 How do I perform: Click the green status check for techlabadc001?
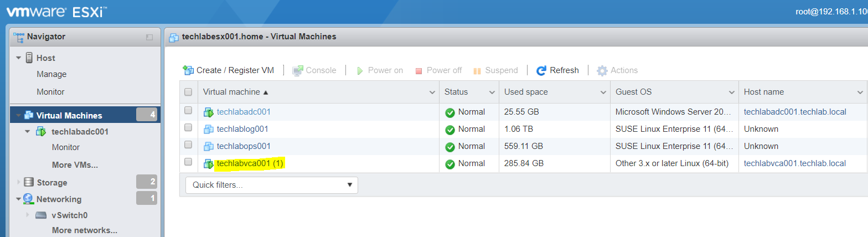click(x=450, y=112)
